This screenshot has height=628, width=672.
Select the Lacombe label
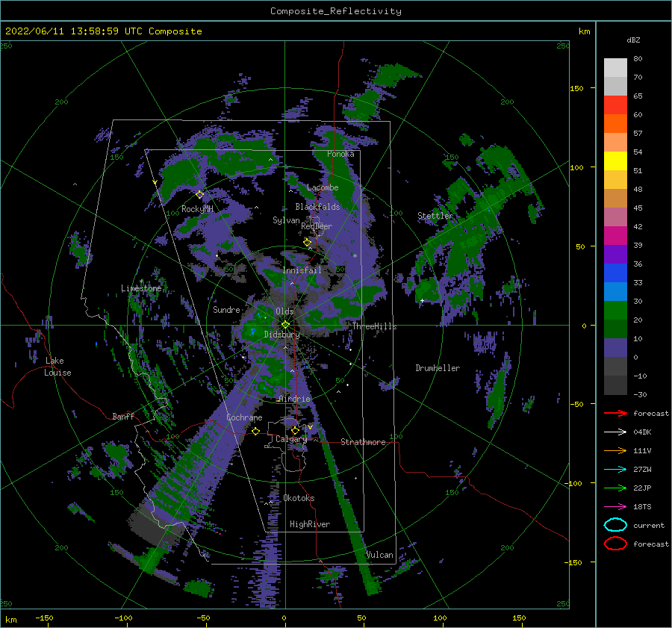click(323, 187)
